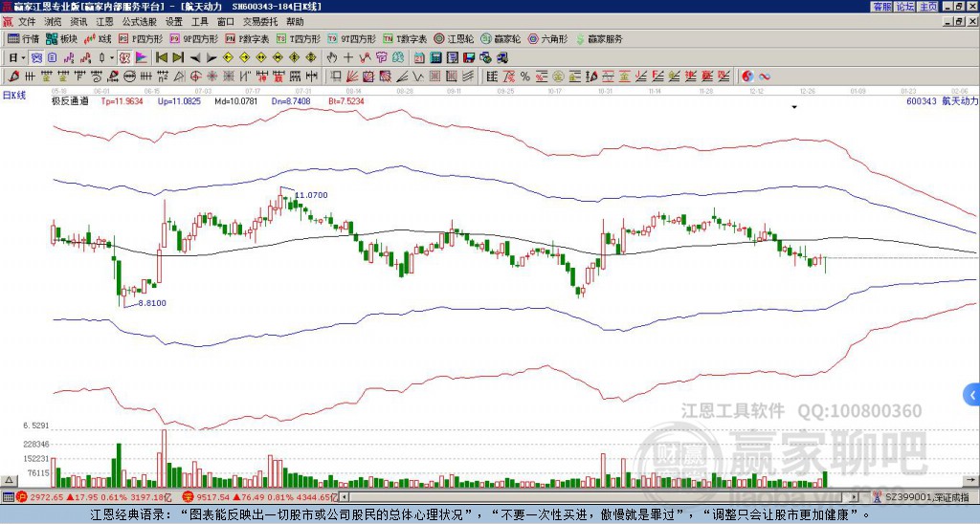980x524 pixels.
Task: Click the red-blue yin-yang ball icon
Action: [x=747, y=76]
